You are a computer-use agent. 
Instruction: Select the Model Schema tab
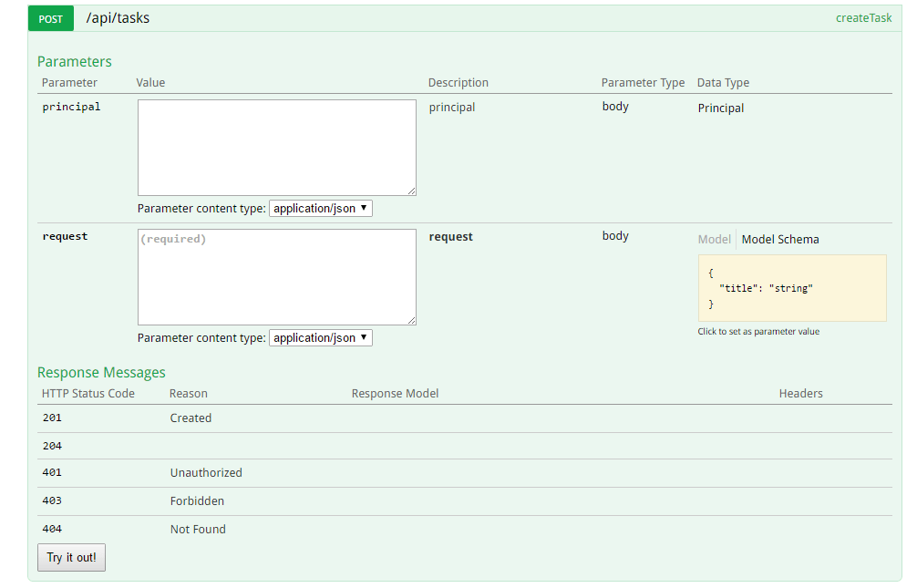[779, 239]
